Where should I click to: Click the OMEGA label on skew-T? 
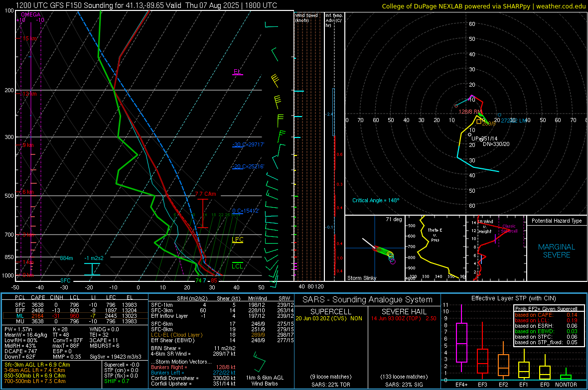[x=30, y=14]
